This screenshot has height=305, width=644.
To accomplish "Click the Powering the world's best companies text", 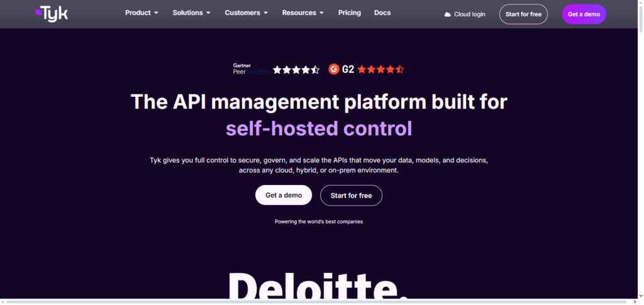I will tap(319, 221).
